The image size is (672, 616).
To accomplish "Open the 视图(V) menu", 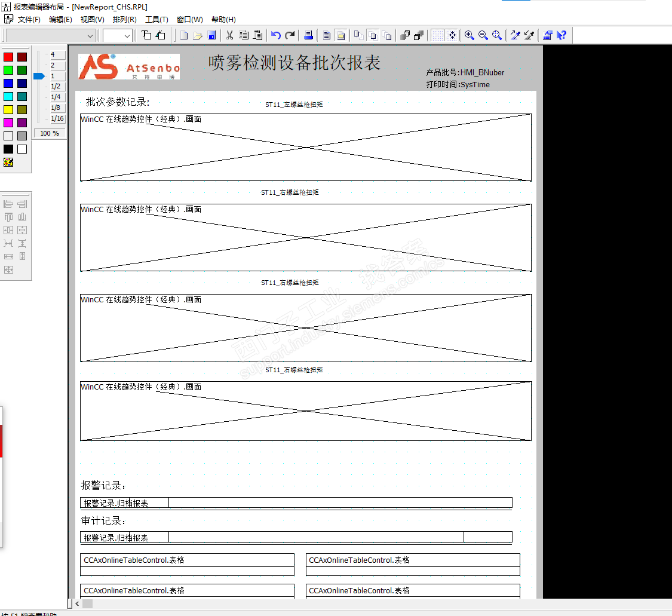I will coord(92,19).
